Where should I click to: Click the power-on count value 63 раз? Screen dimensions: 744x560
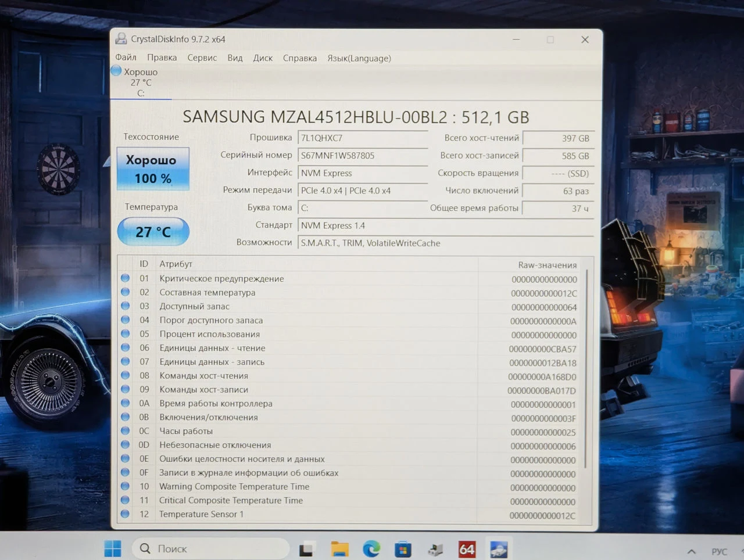[x=558, y=191]
